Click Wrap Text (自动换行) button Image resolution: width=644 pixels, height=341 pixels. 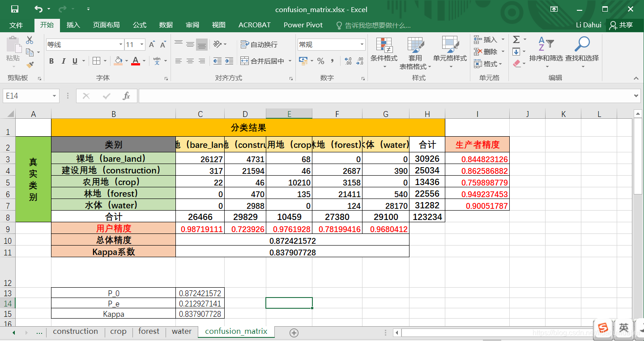click(x=259, y=44)
